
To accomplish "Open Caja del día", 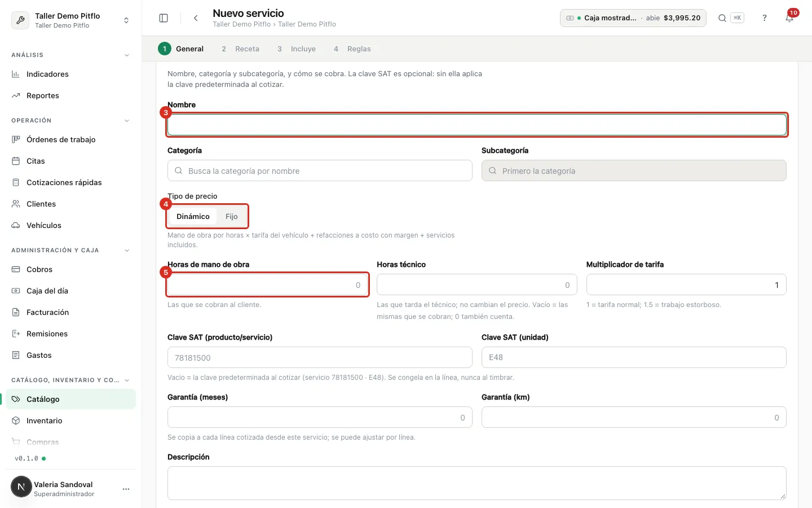I will (x=70, y=291).
